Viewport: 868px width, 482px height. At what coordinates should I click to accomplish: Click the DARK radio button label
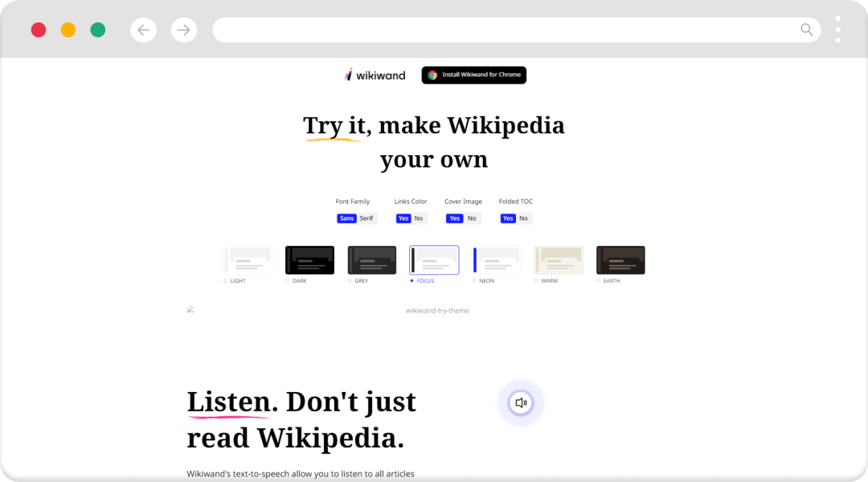[296, 281]
